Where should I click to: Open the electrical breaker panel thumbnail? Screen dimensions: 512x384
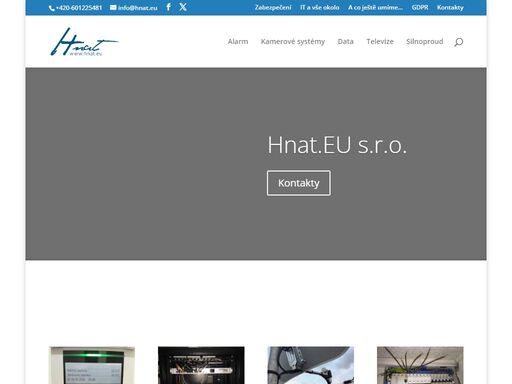pos(420,365)
